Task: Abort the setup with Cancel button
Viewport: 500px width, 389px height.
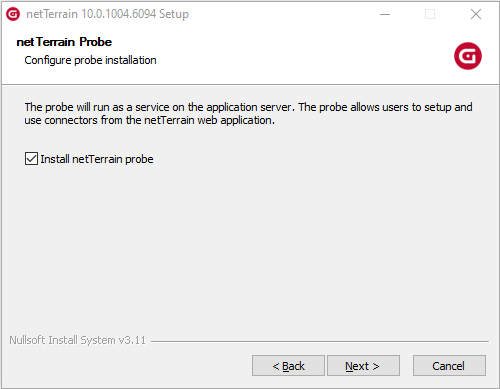Action: (449, 366)
